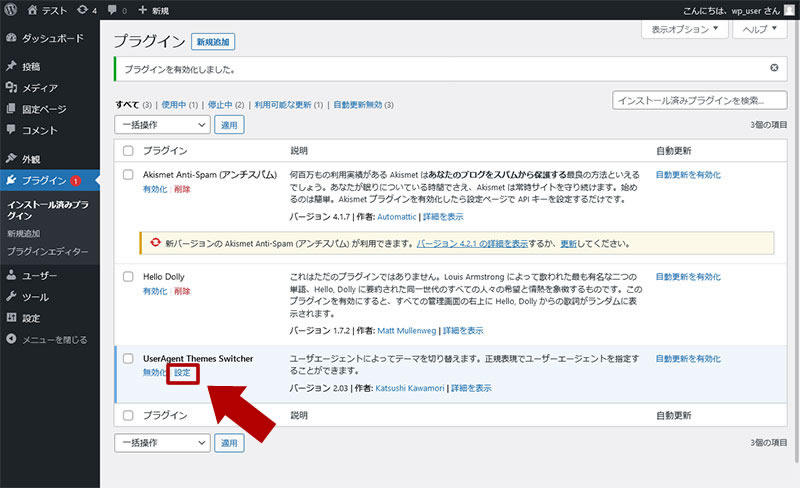Expand the ヘルプ panel
Image resolution: width=800 pixels, height=488 pixels.
[x=760, y=29]
